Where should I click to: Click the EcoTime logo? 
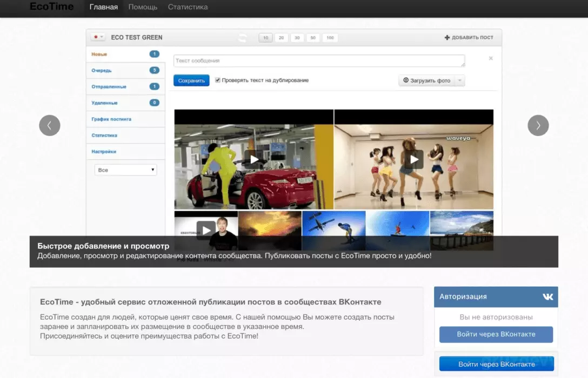point(52,6)
